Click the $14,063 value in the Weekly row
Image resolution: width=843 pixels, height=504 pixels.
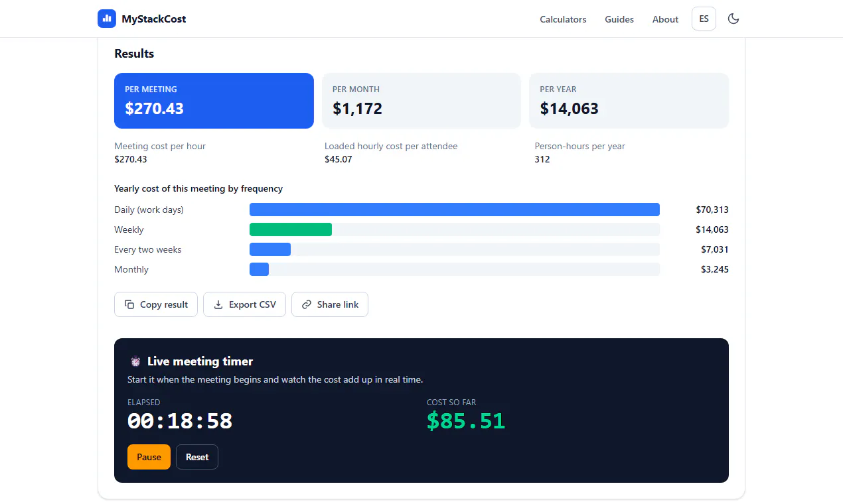(712, 229)
